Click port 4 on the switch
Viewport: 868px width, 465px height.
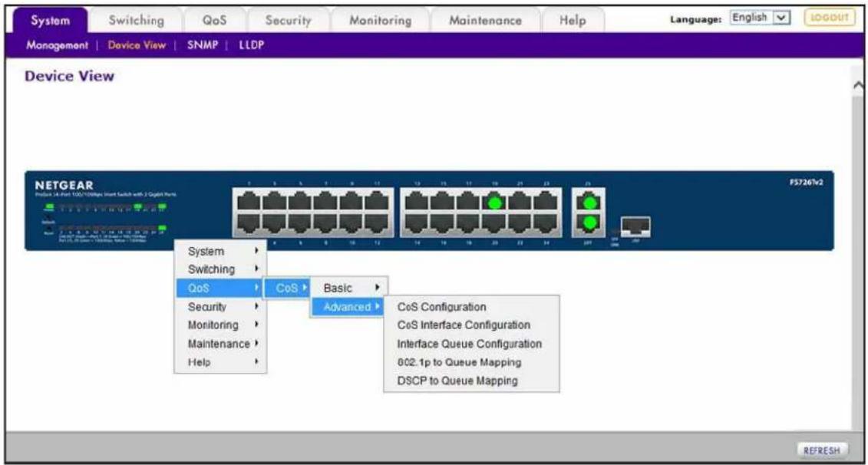tap(275, 223)
